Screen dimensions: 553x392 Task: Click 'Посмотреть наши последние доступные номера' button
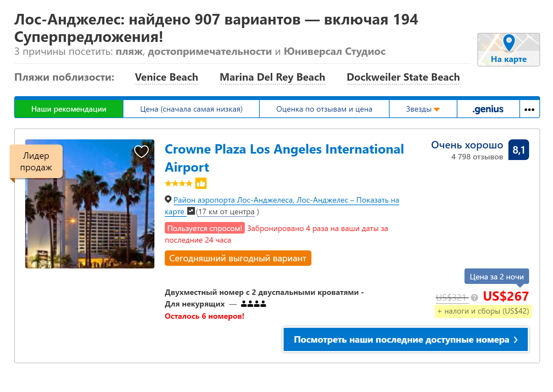coord(405,340)
